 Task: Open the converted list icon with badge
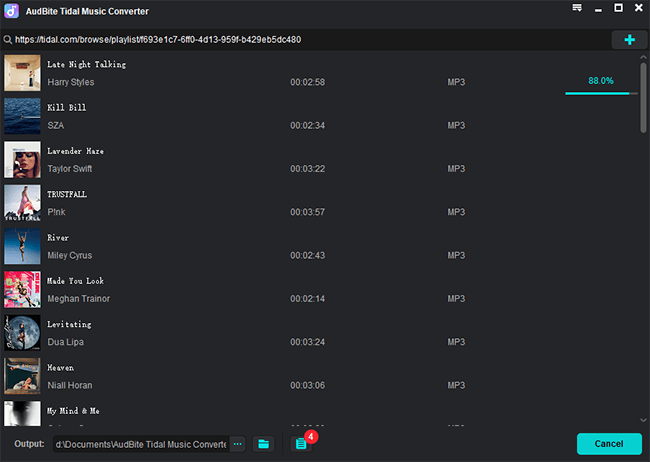[300, 443]
